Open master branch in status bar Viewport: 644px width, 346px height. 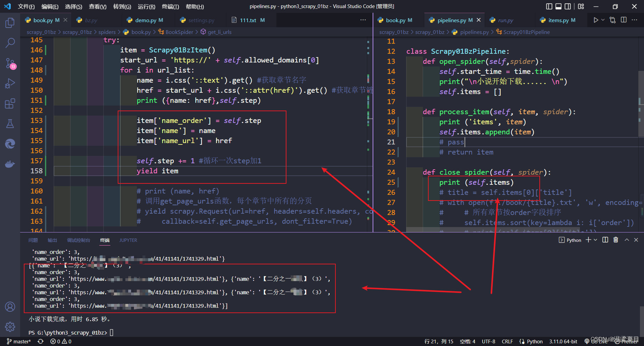click(19, 341)
